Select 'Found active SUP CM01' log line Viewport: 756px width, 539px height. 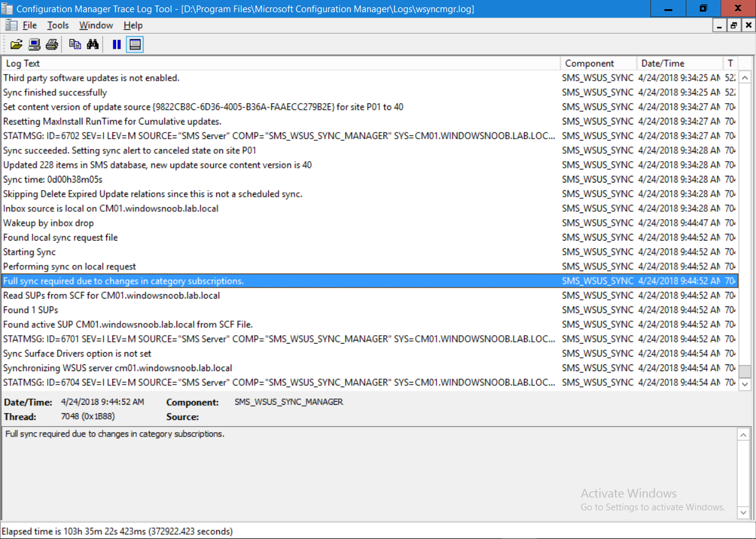[x=370, y=325]
